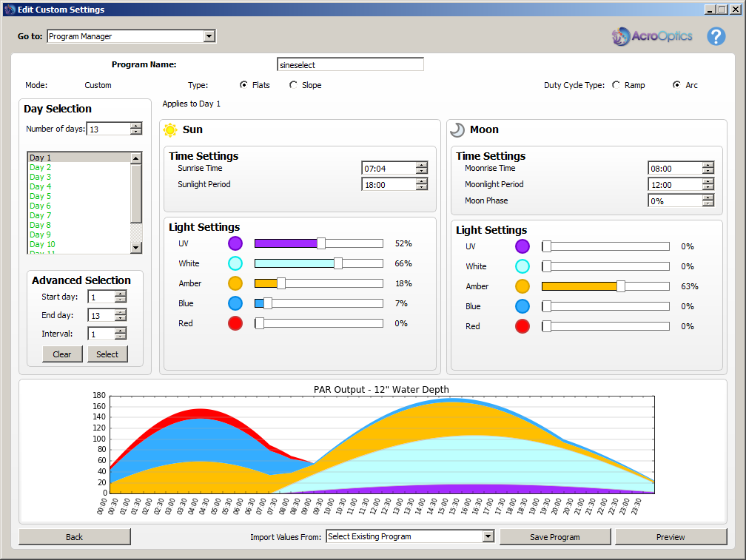Select Day 1 in the day list
746x560 pixels.
(x=79, y=158)
